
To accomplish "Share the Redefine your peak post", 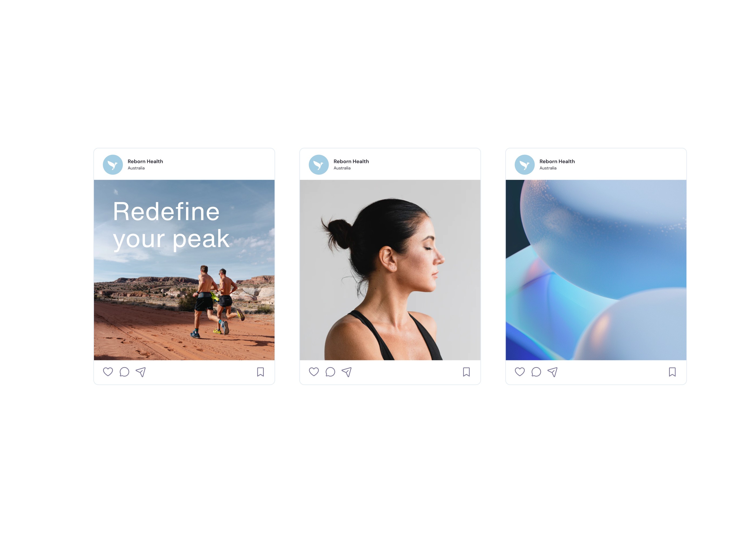I will (141, 372).
